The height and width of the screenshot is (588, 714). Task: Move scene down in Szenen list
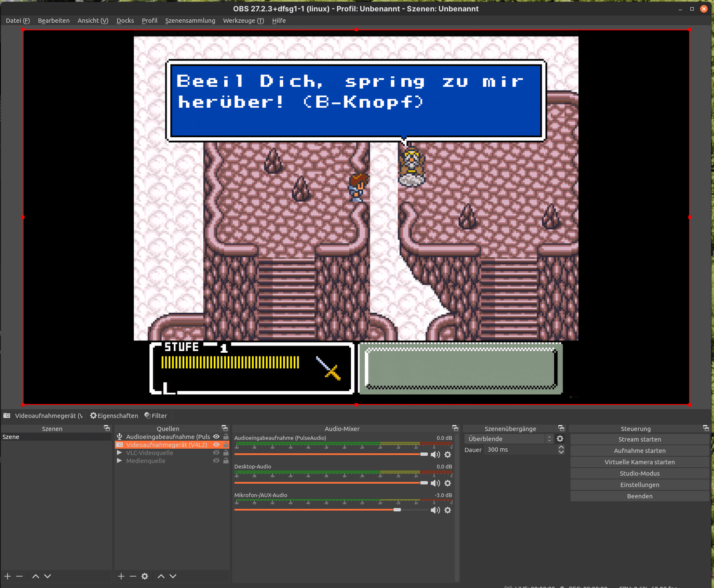48,576
